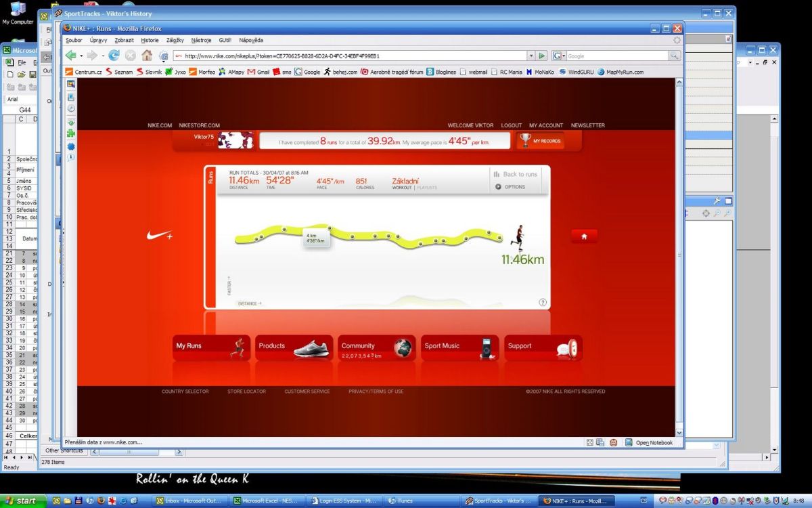Reload the NIKE+ page

tap(114, 56)
